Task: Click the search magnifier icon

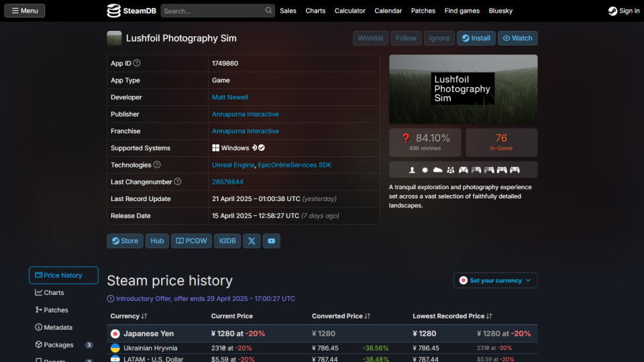Action: 268,11
